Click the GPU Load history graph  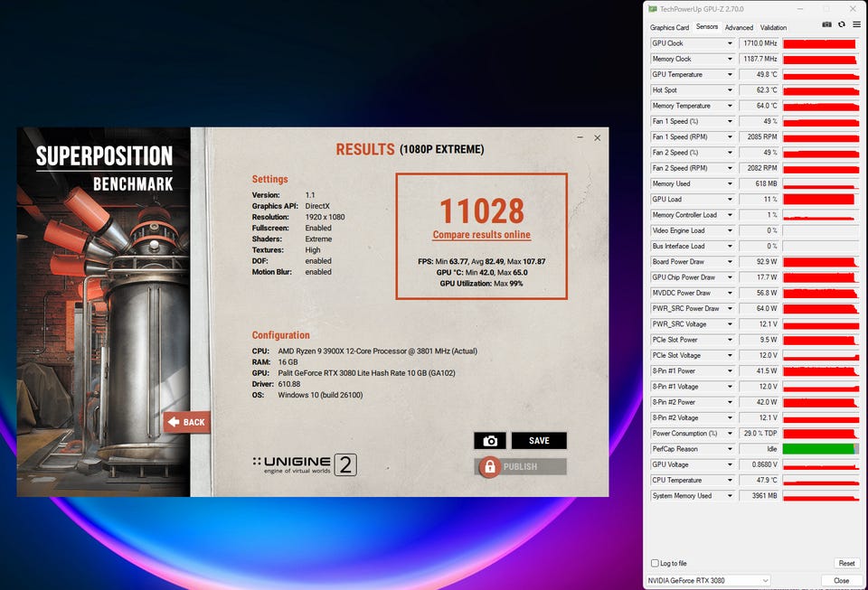pos(820,199)
